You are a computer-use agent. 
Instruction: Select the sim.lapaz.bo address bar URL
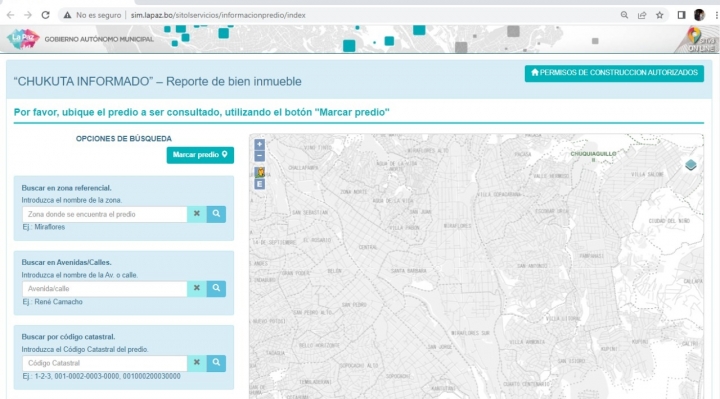click(x=218, y=15)
